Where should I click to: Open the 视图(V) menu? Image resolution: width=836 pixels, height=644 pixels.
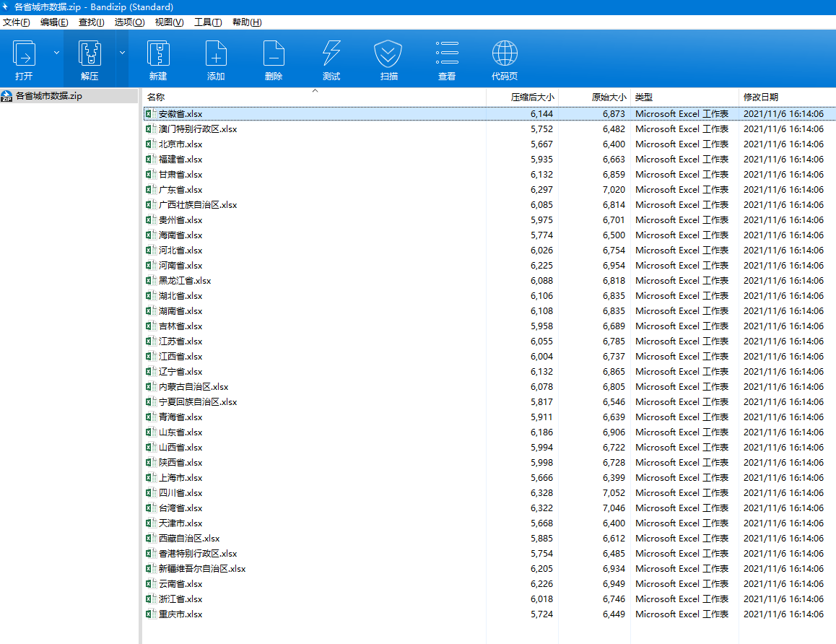(x=169, y=22)
